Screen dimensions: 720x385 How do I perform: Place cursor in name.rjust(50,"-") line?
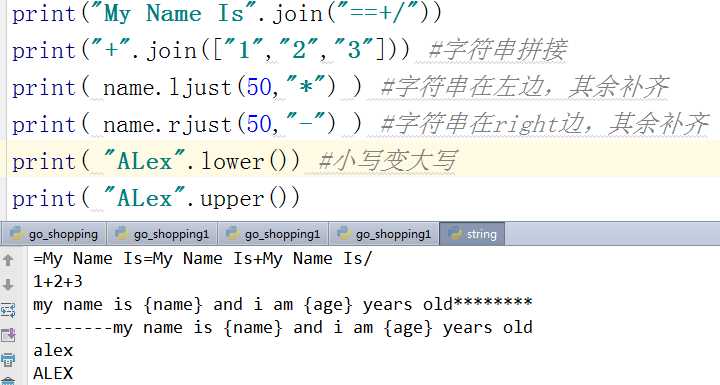(x=187, y=125)
